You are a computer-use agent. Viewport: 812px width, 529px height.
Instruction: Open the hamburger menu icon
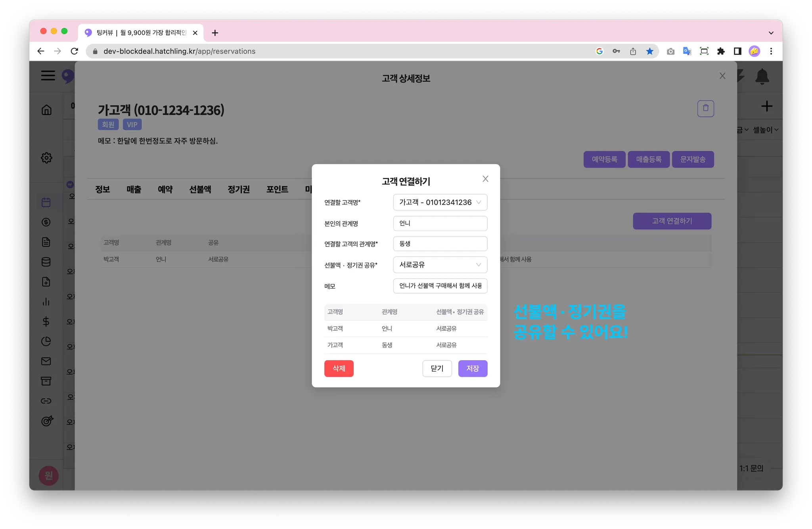(x=48, y=75)
